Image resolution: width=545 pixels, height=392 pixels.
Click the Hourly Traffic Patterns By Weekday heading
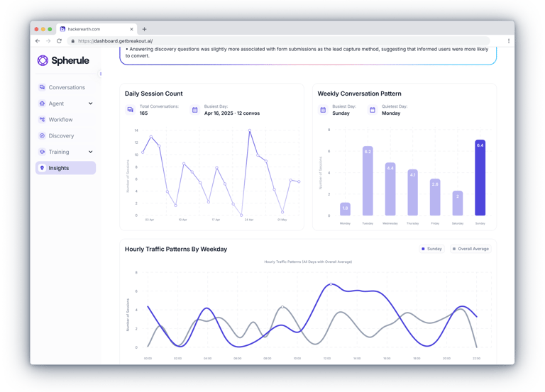tap(176, 250)
